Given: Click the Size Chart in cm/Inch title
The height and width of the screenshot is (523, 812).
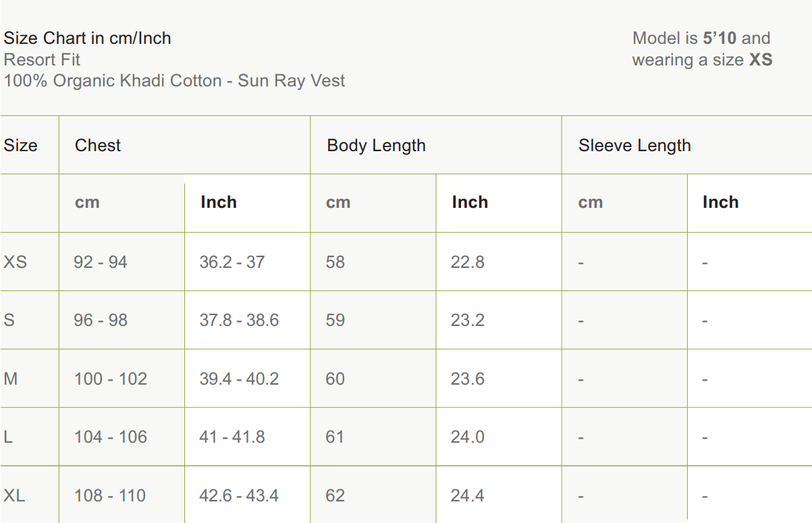Looking at the screenshot, I should (87, 38).
